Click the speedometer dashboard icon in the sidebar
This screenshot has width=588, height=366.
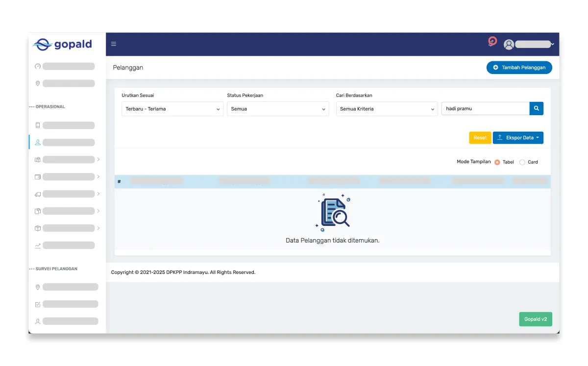[x=38, y=65]
